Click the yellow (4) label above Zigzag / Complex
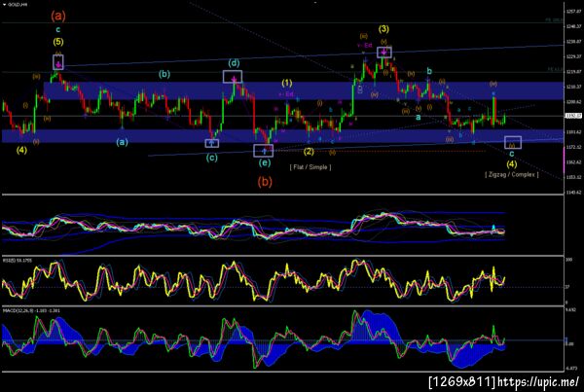 click(x=512, y=163)
